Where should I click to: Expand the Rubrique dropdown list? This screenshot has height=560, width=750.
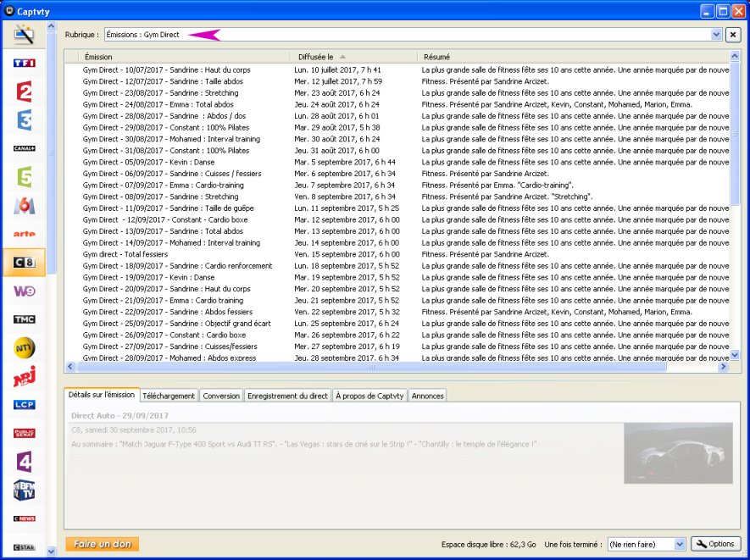(716, 35)
